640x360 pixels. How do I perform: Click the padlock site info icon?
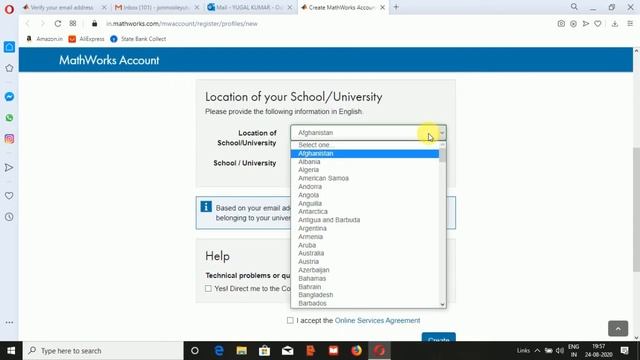coord(95,24)
